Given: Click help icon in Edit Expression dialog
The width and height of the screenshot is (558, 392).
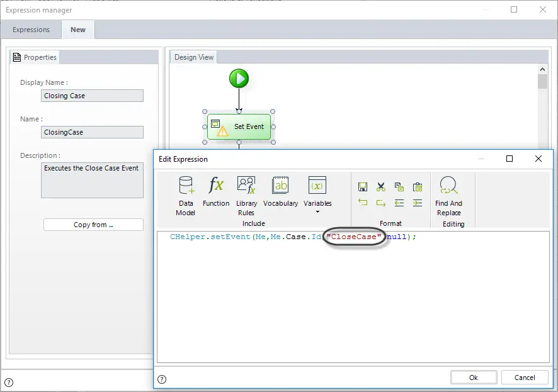Looking at the screenshot, I should point(162,379).
